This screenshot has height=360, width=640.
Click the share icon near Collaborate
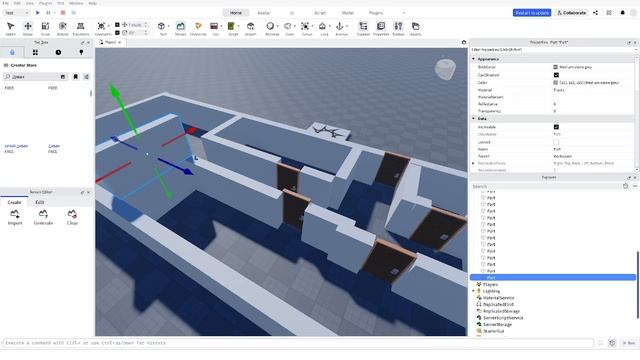pos(596,13)
